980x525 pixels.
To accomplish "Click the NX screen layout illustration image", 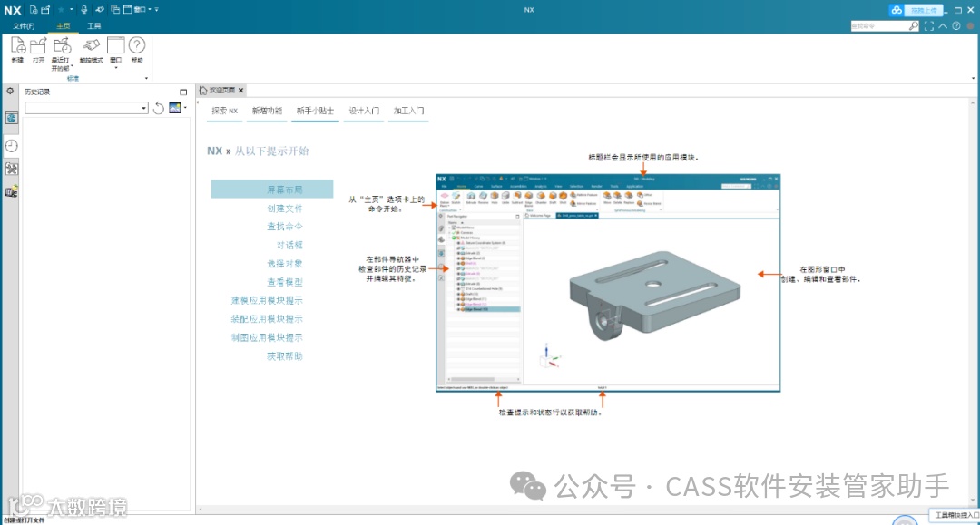I will (x=608, y=283).
